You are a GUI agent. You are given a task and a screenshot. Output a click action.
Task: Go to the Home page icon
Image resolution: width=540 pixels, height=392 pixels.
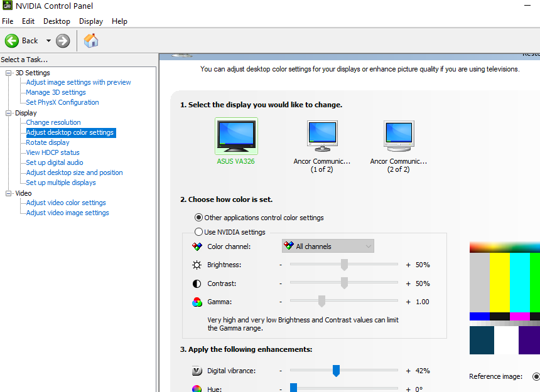(91, 41)
